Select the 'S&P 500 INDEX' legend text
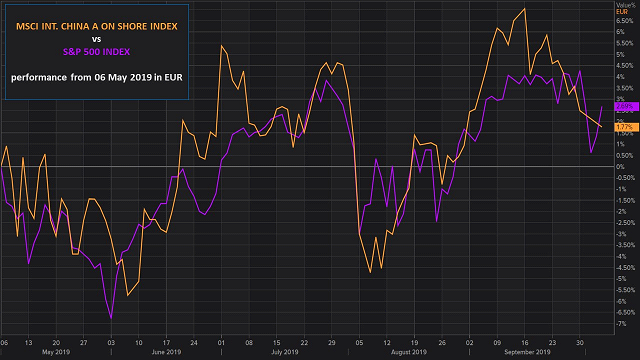The width and height of the screenshot is (640, 360). coord(96,52)
